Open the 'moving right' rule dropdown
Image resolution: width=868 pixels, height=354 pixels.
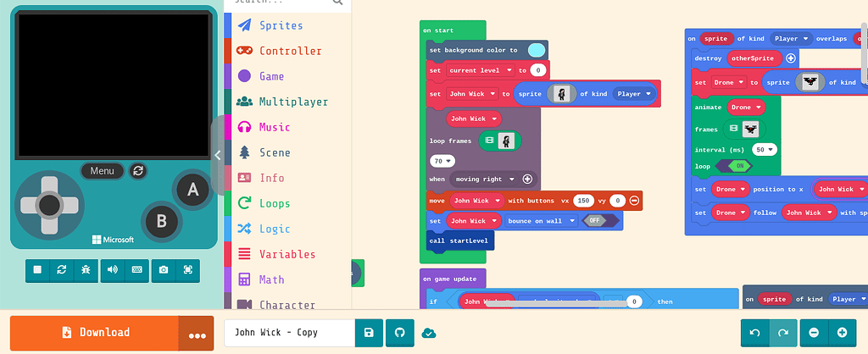click(485, 180)
